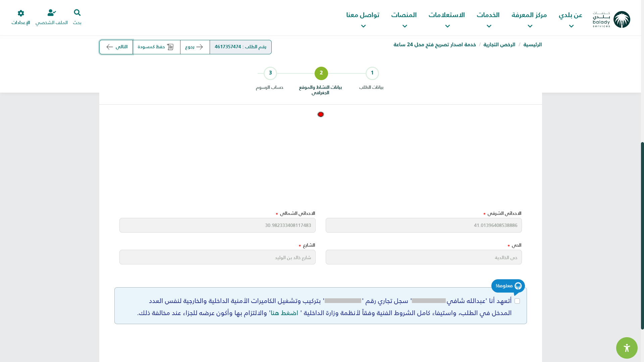Click the save as draft document icon

[x=170, y=47]
